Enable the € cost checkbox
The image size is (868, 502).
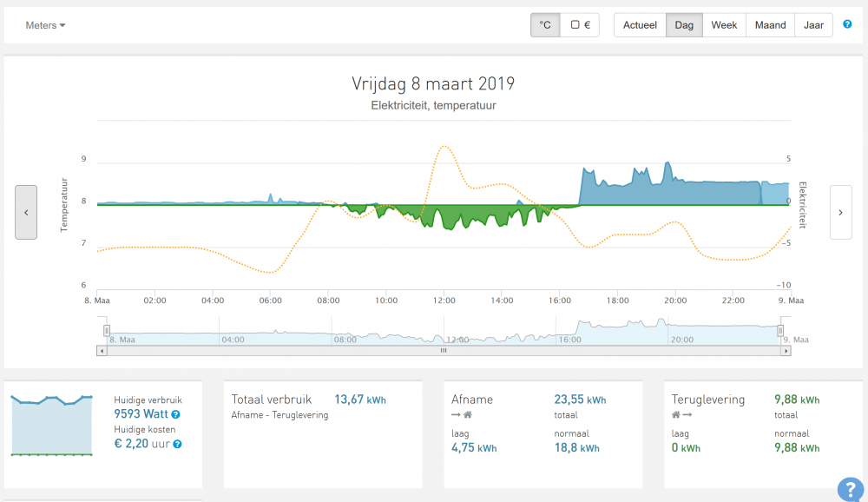click(580, 25)
